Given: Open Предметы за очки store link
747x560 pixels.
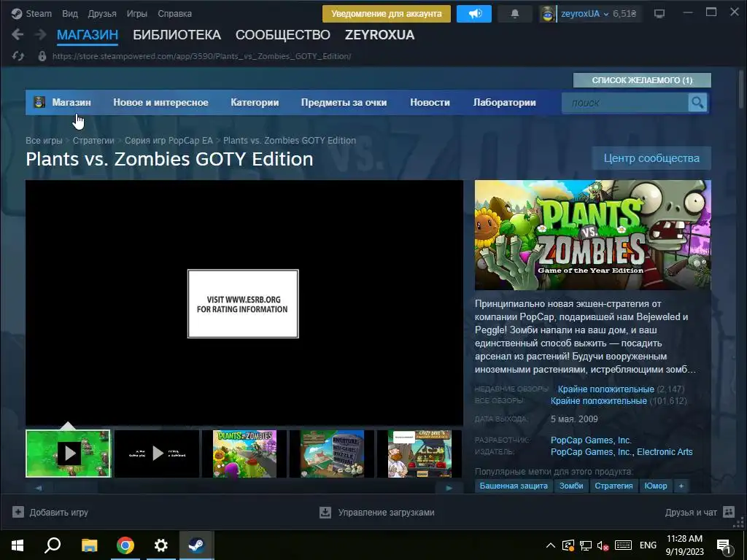Looking at the screenshot, I should pyautogui.click(x=344, y=102).
